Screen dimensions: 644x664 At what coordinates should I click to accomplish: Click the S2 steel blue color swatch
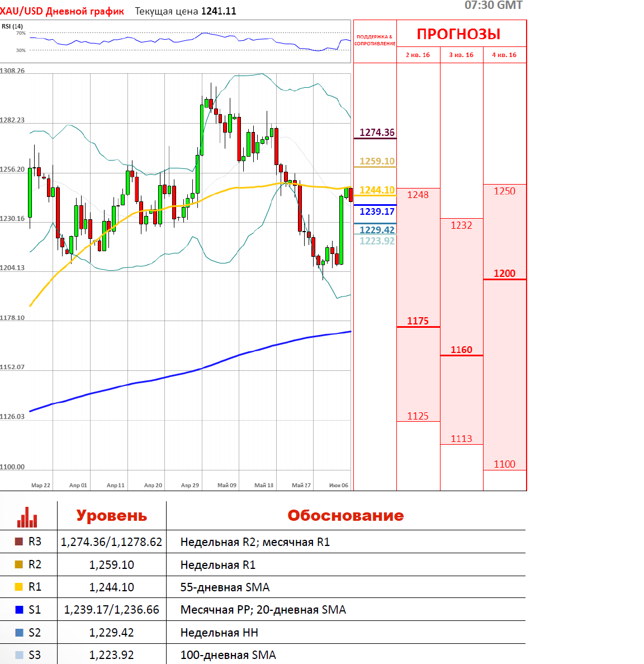pos(19,633)
